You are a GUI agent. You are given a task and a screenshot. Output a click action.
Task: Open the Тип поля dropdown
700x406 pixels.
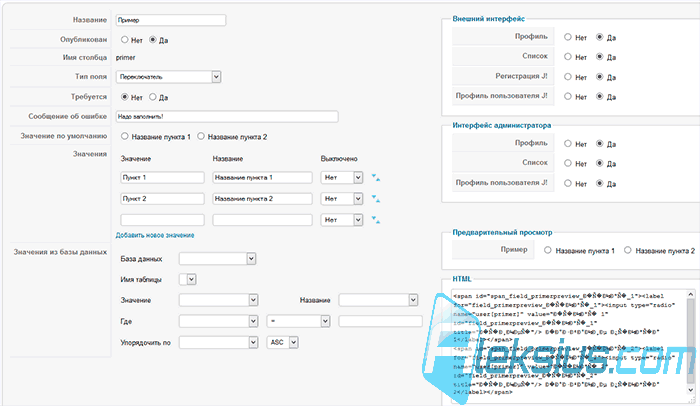[168, 77]
